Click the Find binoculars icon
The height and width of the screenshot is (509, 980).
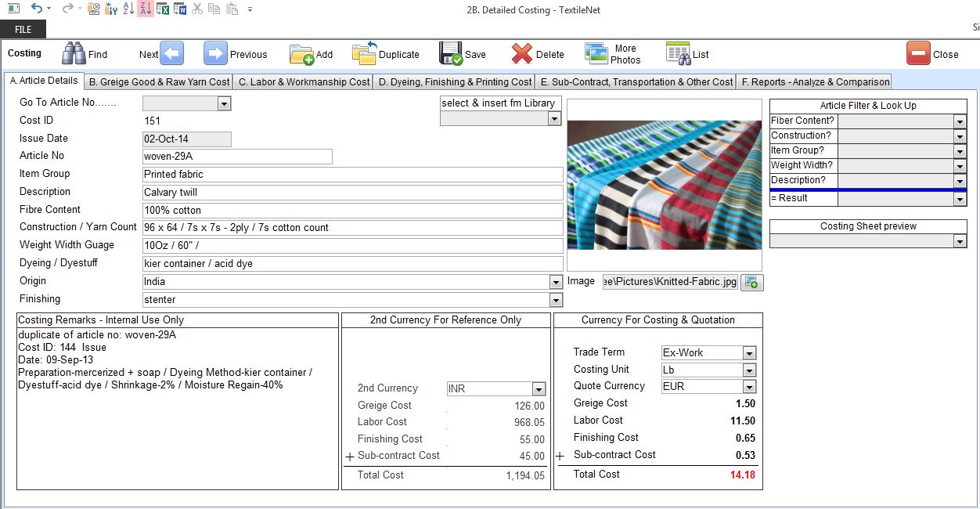click(74, 54)
